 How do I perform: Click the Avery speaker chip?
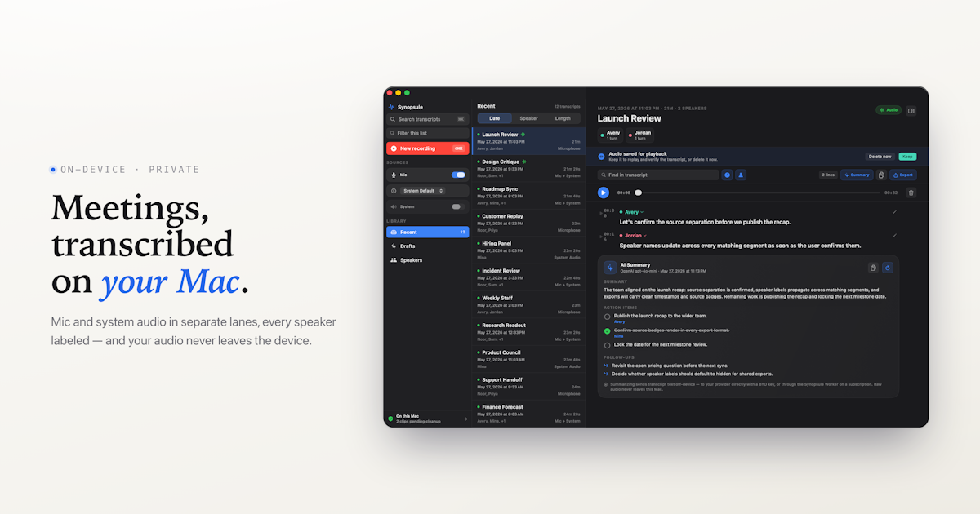pyautogui.click(x=610, y=135)
